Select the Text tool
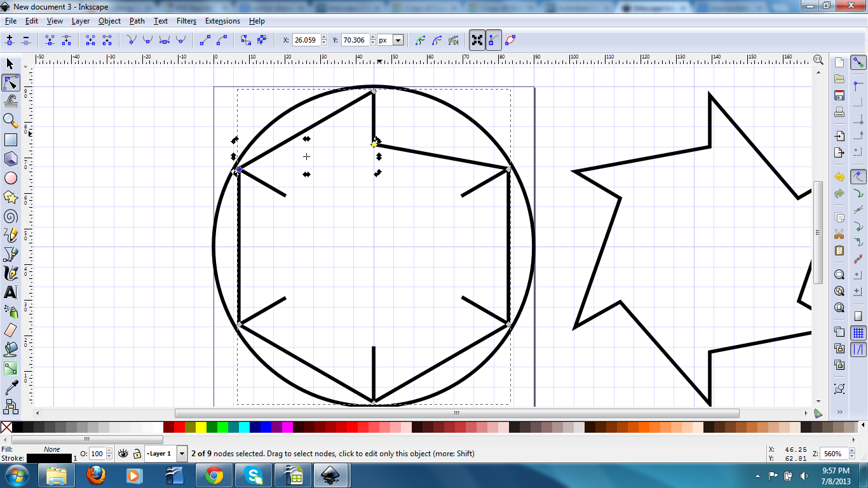Viewport: 868px width, 488px height. tap(10, 292)
